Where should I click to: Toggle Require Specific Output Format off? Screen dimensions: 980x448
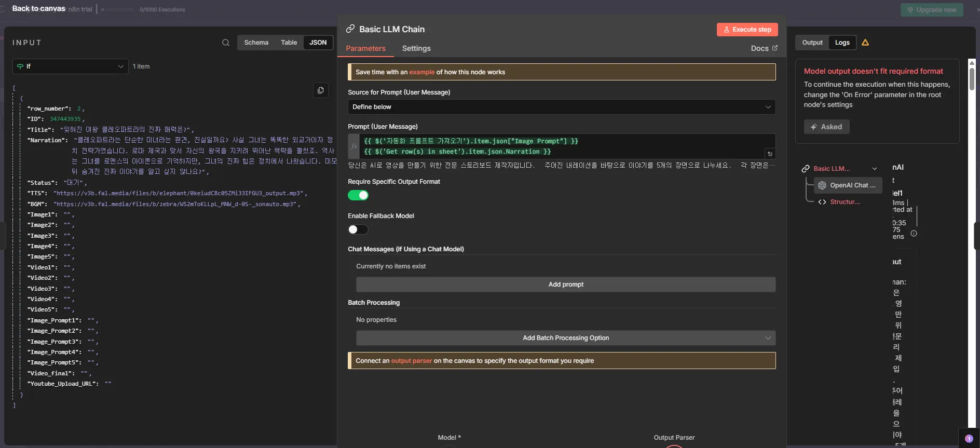click(x=358, y=195)
